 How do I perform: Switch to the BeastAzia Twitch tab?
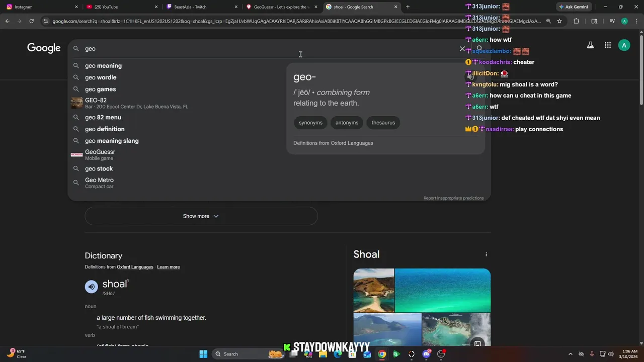(x=201, y=7)
